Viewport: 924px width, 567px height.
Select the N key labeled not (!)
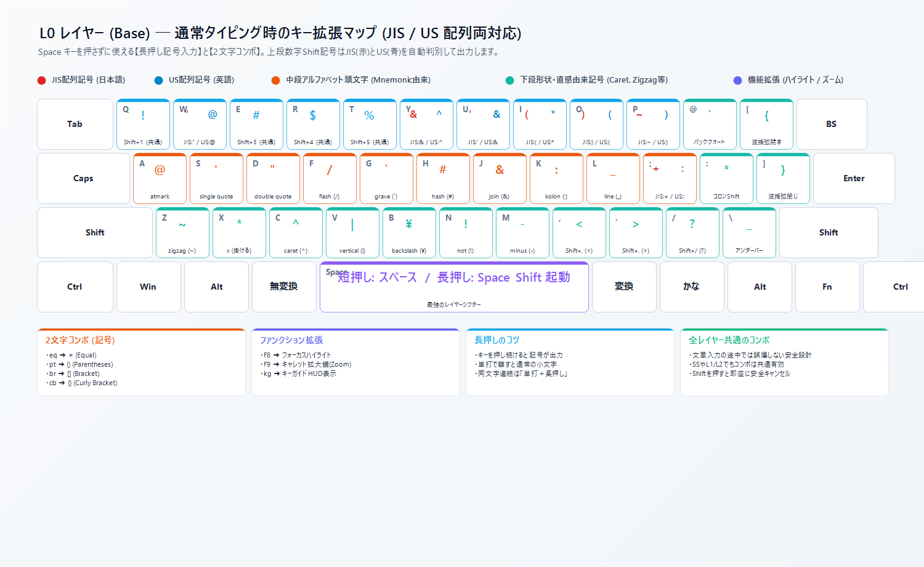(x=466, y=232)
